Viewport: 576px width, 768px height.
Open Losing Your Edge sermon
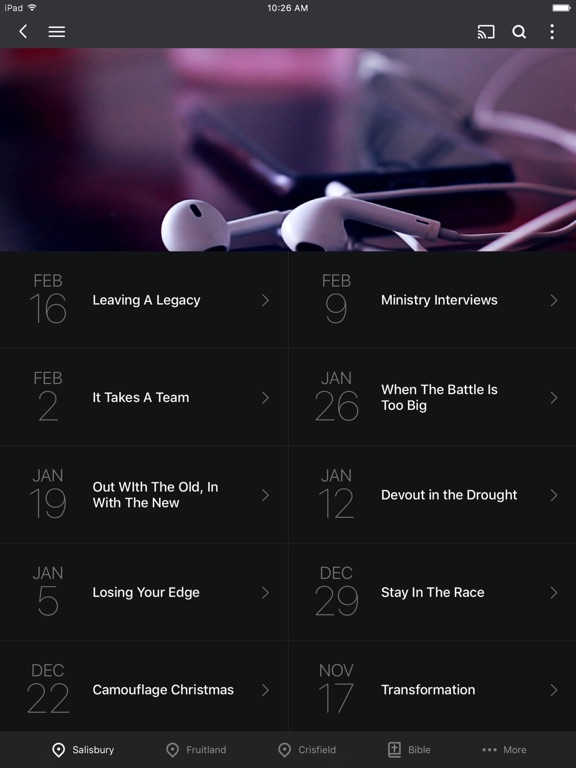tap(144, 592)
